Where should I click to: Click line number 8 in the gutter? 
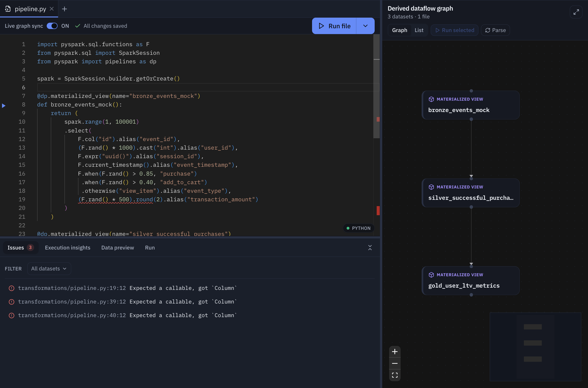pyautogui.click(x=23, y=105)
